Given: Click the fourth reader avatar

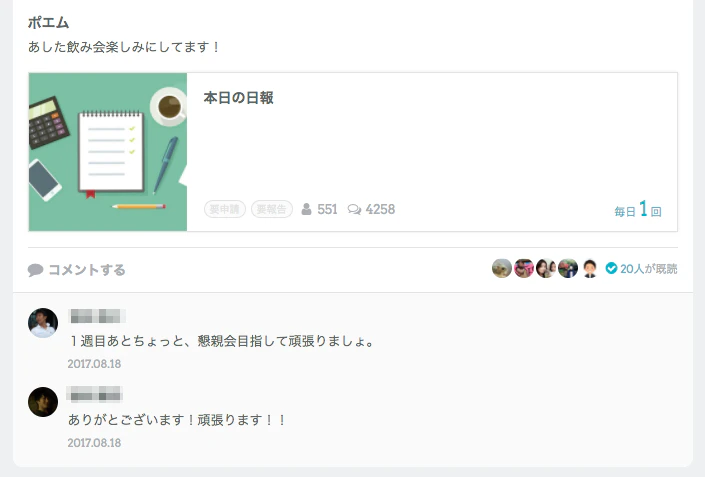Looking at the screenshot, I should point(568,268).
